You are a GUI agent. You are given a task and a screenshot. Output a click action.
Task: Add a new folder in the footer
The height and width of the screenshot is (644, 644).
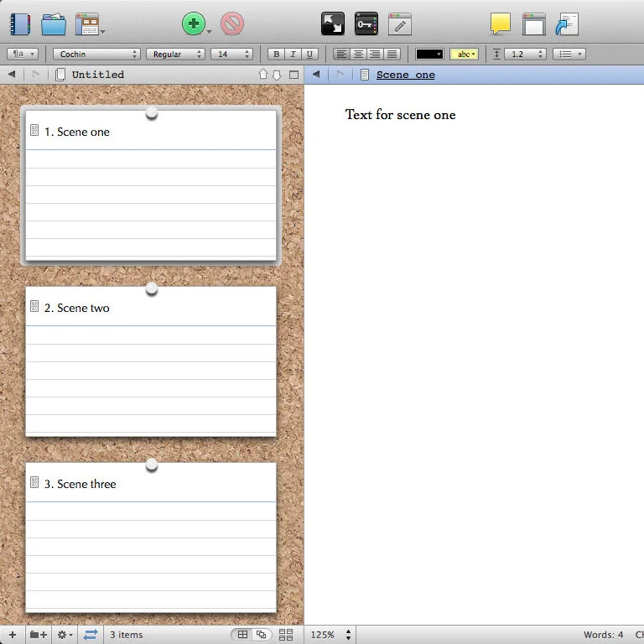pos(39,635)
